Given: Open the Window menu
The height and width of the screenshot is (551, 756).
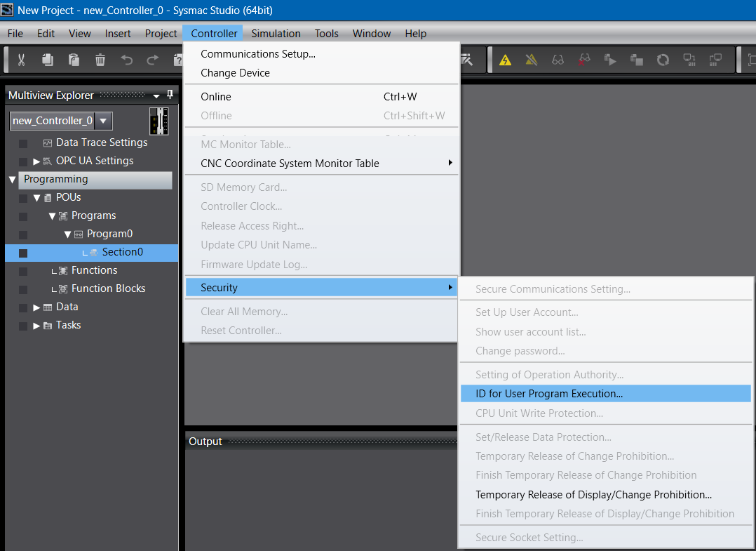Looking at the screenshot, I should (371, 33).
